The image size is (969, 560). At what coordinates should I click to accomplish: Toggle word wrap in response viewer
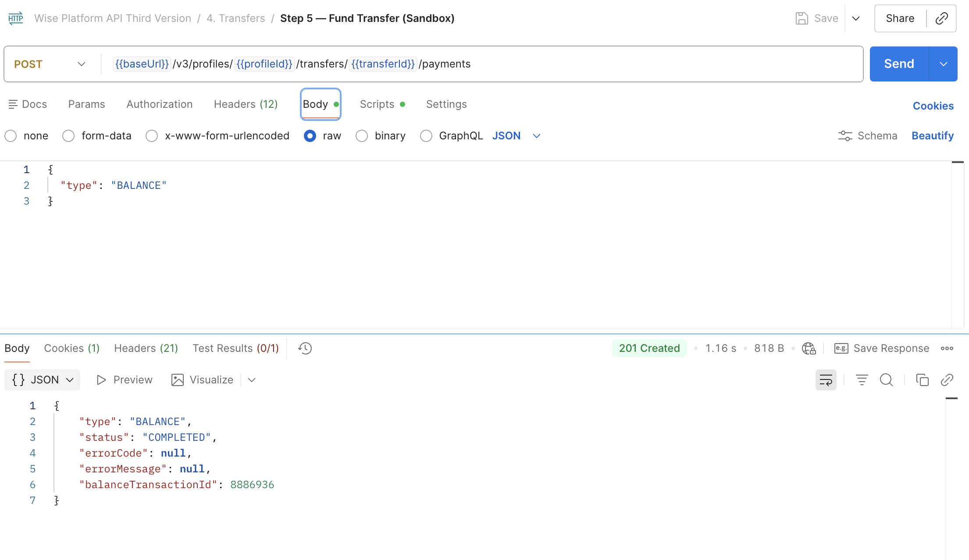pos(826,380)
